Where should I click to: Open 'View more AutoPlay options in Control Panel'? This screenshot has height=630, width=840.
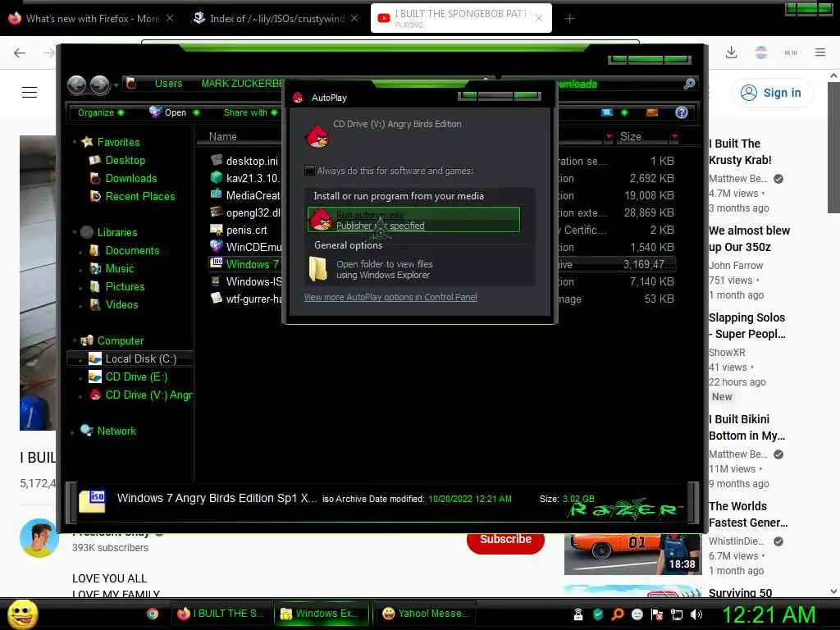click(390, 297)
